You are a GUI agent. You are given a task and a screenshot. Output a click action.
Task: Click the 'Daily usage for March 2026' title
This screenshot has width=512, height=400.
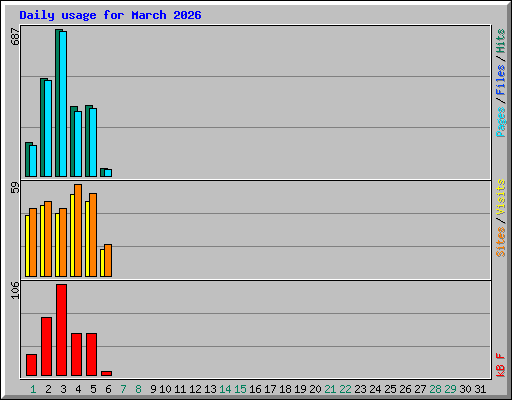(x=110, y=15)
